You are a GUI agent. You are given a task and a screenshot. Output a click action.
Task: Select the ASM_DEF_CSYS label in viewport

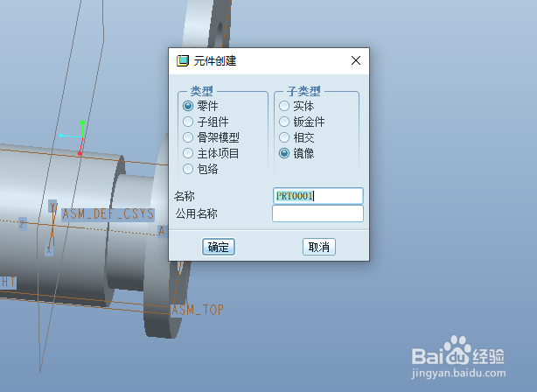click(x=108, y=214)
